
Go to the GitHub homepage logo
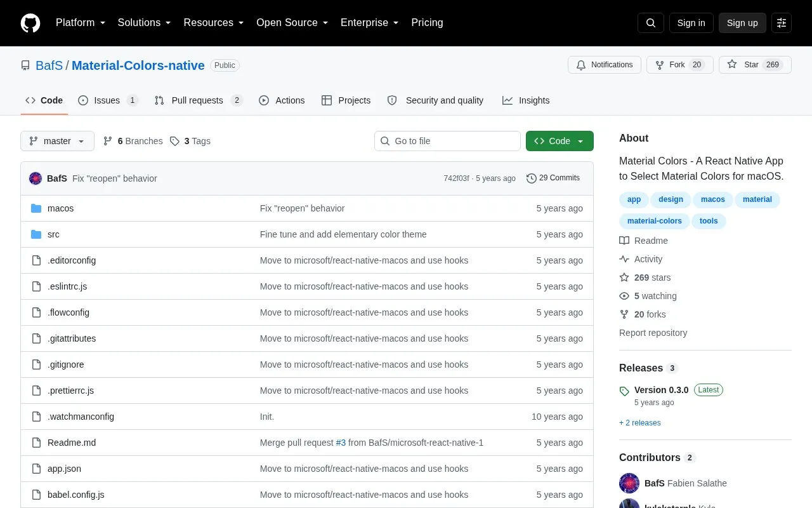(x=30, y=23)
